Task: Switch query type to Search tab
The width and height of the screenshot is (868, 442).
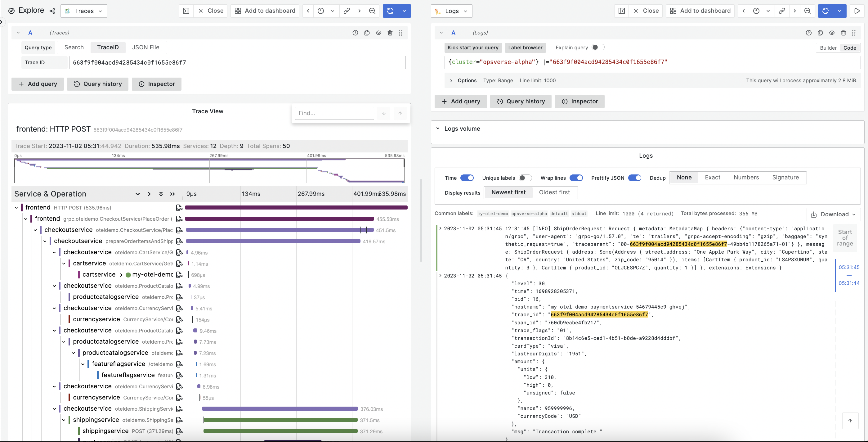Action: 74,47
